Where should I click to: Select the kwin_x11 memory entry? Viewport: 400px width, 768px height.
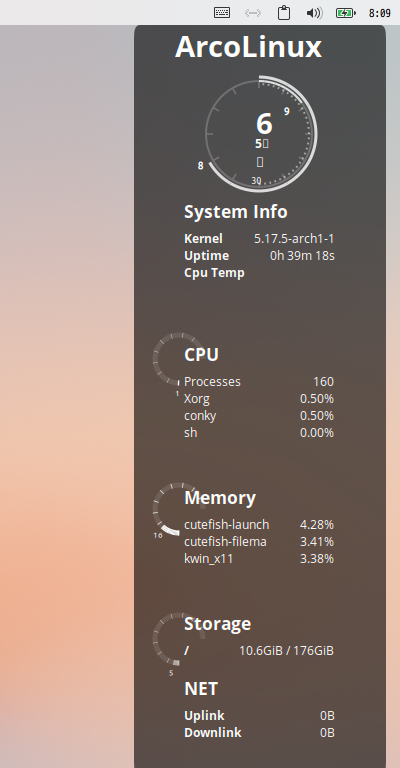[x=259, y=559]
